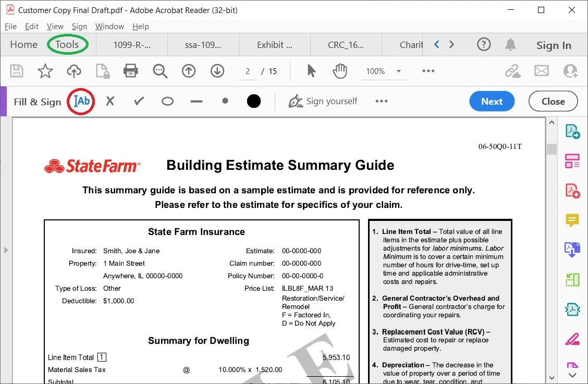
Task: Open more Fill & Sign options ellipsis
Action: [382, 101]
